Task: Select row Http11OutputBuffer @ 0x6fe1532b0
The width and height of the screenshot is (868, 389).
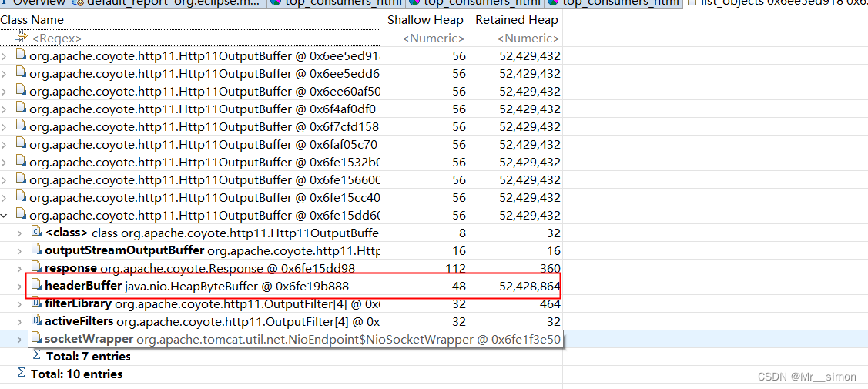Action: click(205, 162)
